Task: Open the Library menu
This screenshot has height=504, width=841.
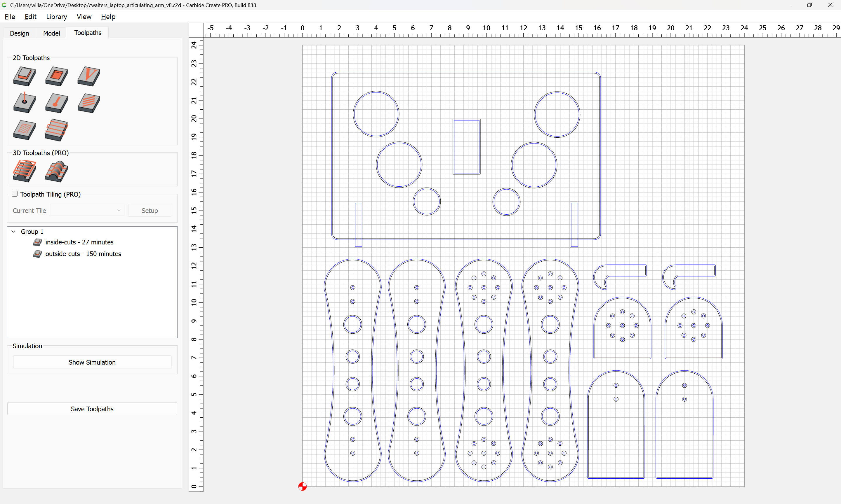Action: 56,17
